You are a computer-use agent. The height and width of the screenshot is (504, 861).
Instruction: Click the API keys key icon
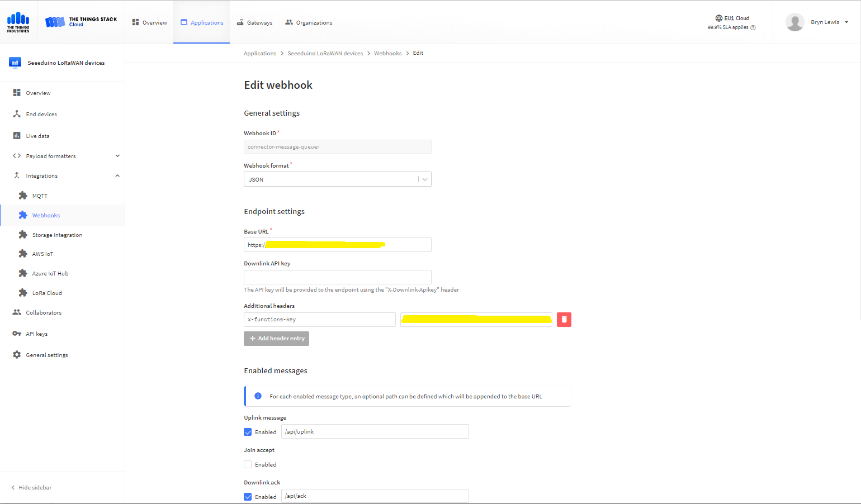click(17, 334)
